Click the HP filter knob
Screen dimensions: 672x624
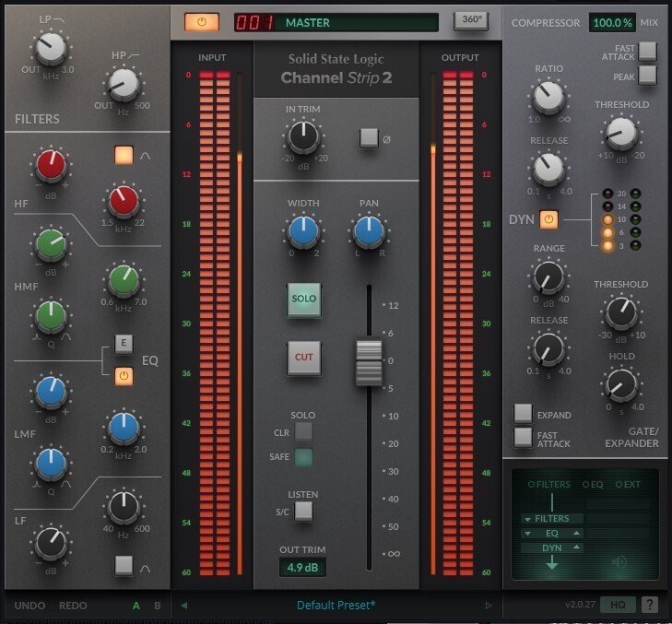(124, 84)
